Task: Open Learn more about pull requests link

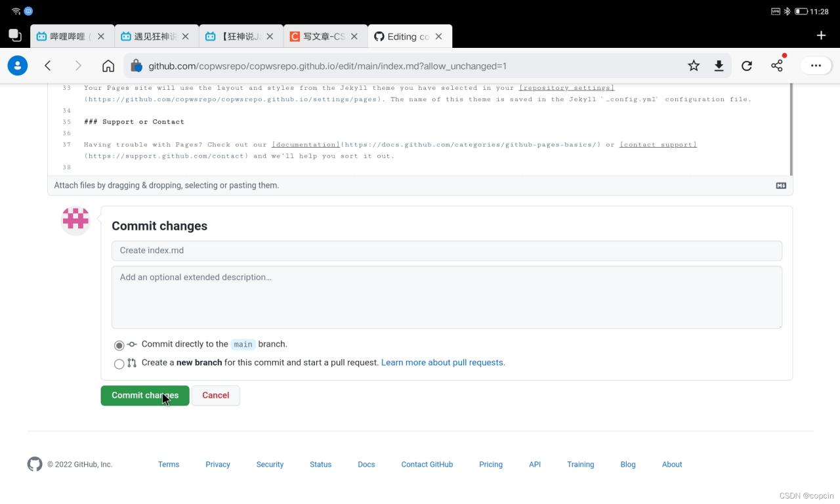Action: [443, 362]
